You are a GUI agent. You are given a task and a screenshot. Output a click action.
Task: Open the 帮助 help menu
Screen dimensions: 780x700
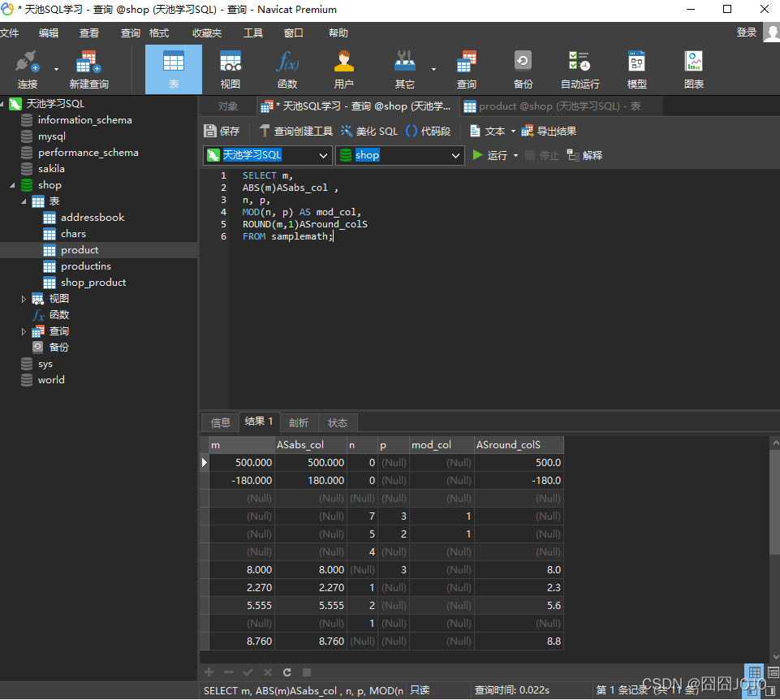[338, 32]
